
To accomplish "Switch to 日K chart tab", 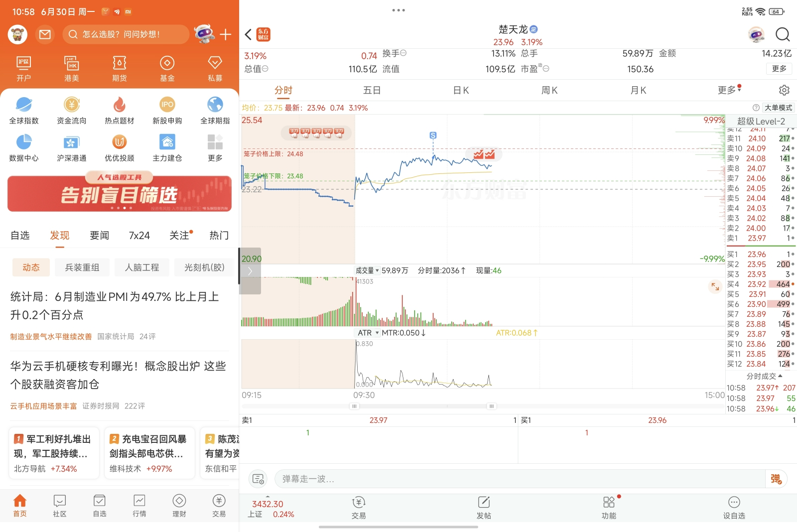I will pos(461,90).
